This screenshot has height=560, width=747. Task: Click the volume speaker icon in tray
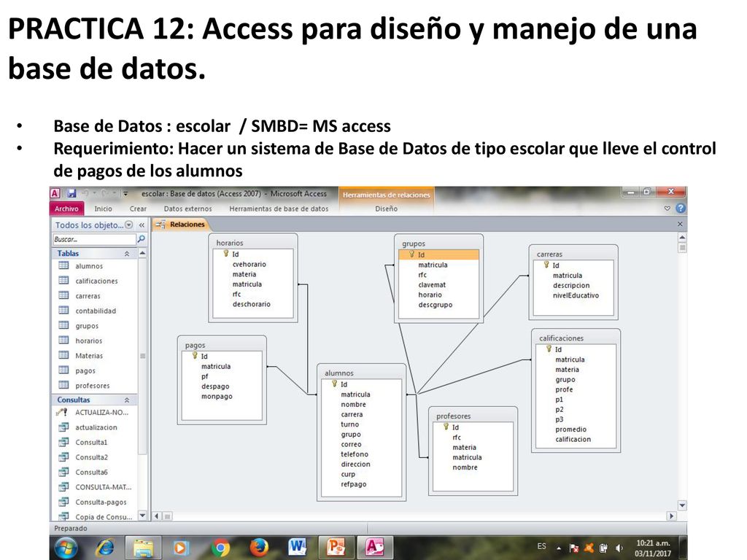click(x=619, y=548)
